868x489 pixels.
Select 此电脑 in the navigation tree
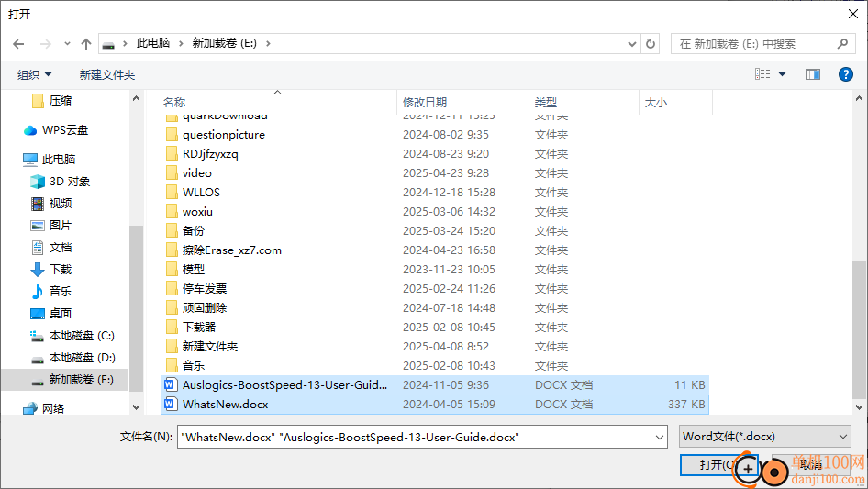(59, 160)
